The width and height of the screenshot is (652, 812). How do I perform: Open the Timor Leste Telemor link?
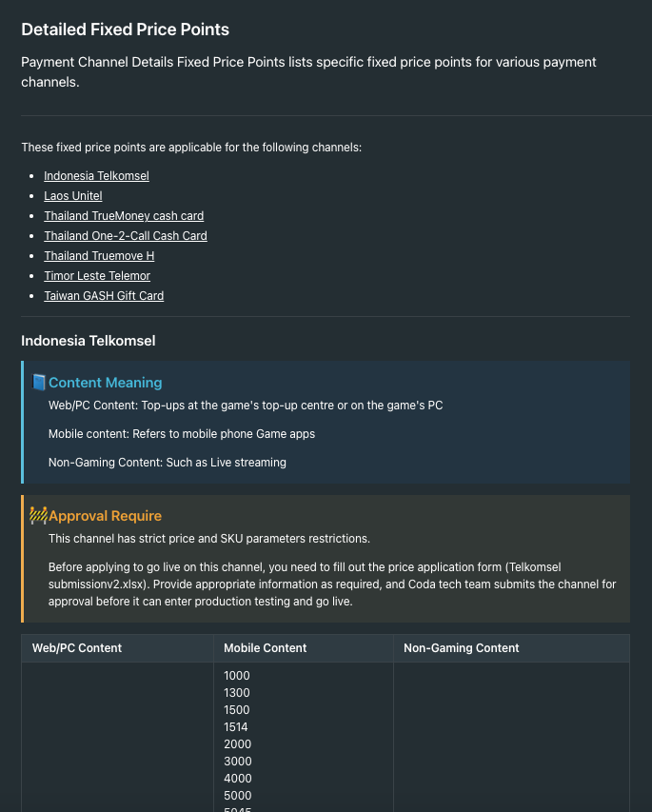tap(97, 276)
